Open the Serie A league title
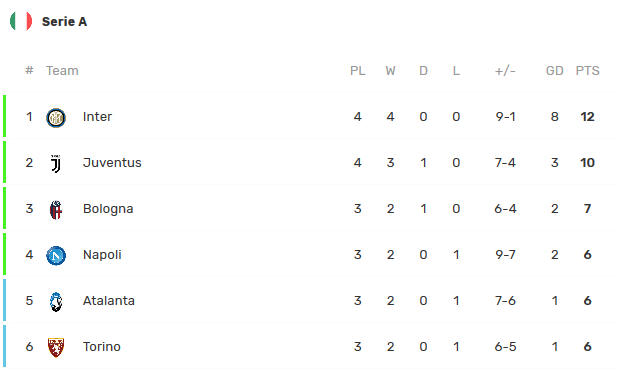 tap(65, 22)
